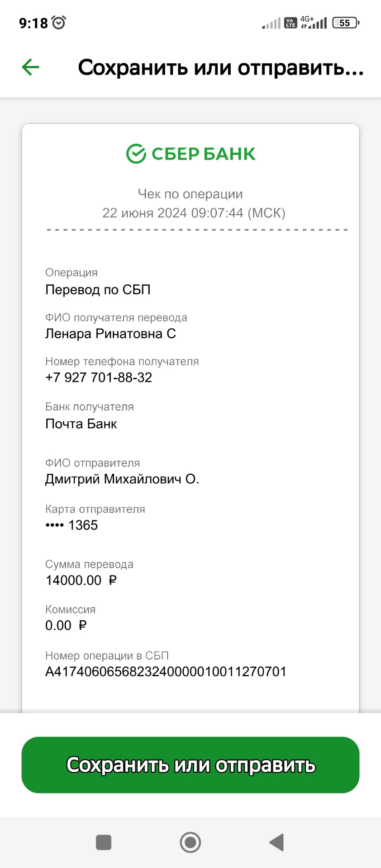This screenshot has width=381, height=868.
Task: Tap the page title Сохранить или отправить
Action: click(x=220, y=68)
